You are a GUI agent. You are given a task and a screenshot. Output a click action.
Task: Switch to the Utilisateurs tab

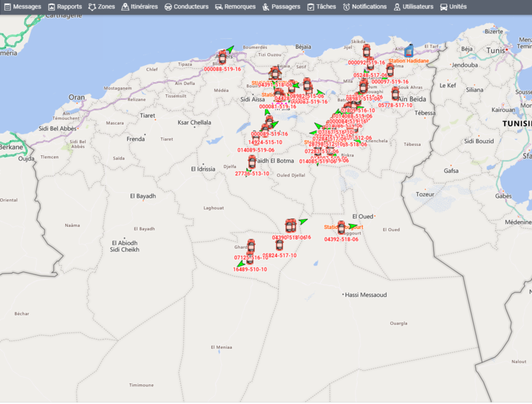click(414, 7)
